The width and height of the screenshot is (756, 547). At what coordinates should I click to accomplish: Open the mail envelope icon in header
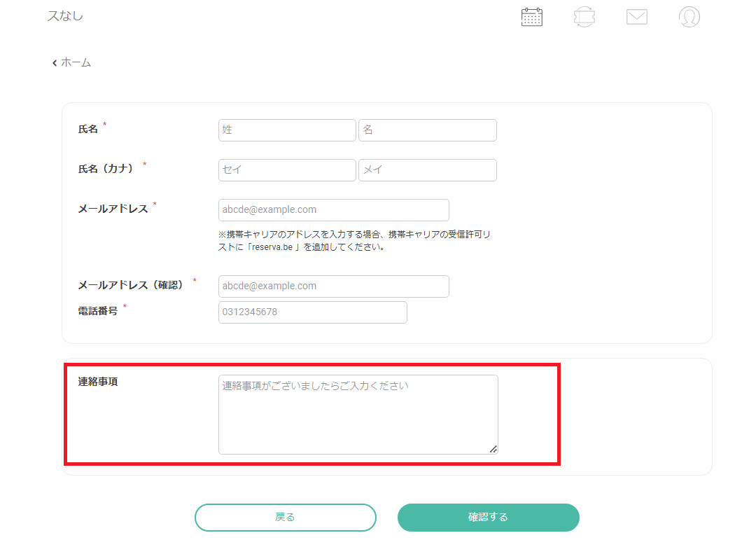tap(637, 17)
